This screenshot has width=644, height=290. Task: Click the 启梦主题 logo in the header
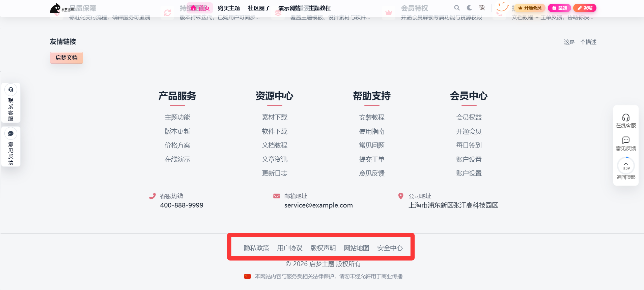click(62, 8)
